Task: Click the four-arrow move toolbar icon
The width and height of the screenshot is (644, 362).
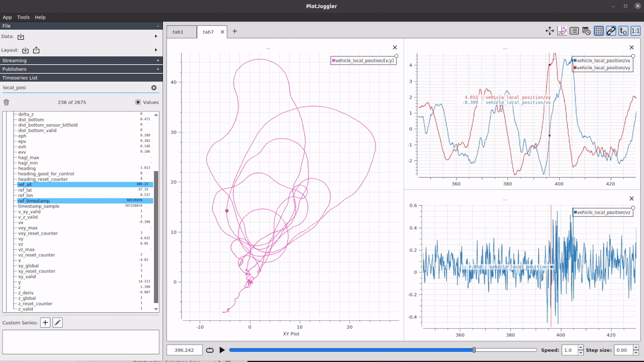Action: click(x=549, y=31)
